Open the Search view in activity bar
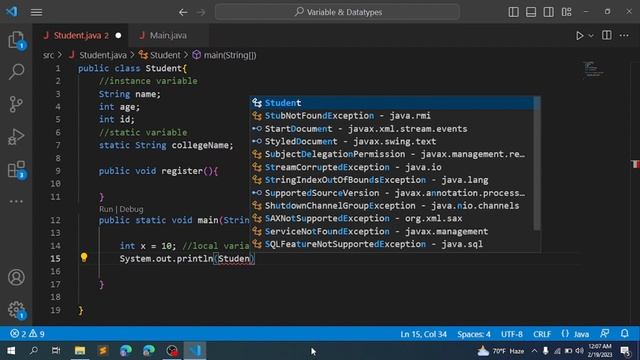This screenshot has height=360, width=640. click(16, 72)
